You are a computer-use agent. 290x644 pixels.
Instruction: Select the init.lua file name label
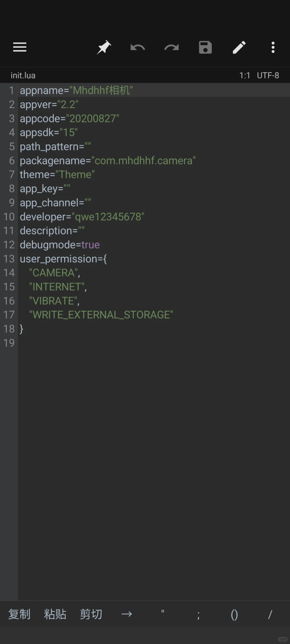(x=23, y=75)
